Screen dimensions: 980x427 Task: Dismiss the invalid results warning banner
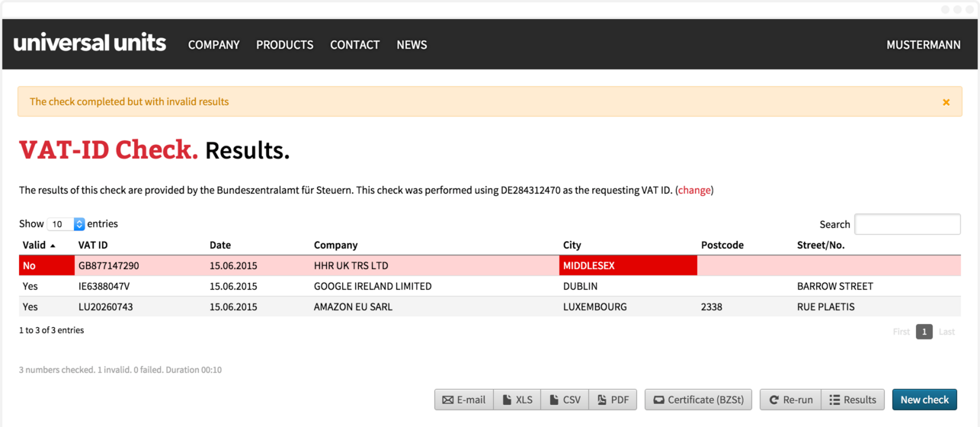[x=946, y=102]
